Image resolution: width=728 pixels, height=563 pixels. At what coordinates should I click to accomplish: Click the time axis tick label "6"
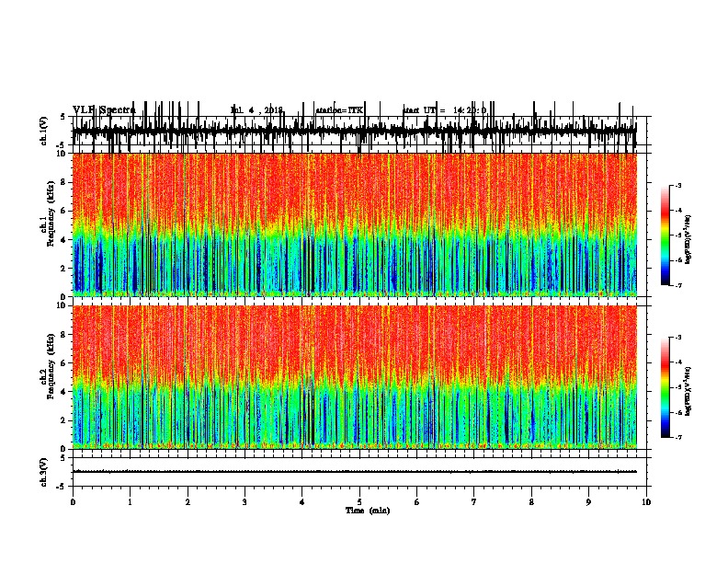pyautogui.click(x=417, y=502)
